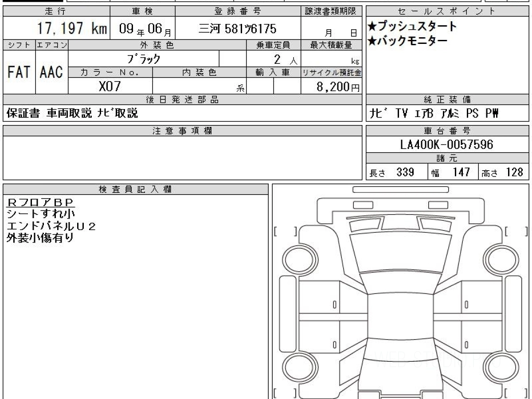Select the ★バックモニター sales point
Viewport: 532px width, 399px height.
(408, 41)
